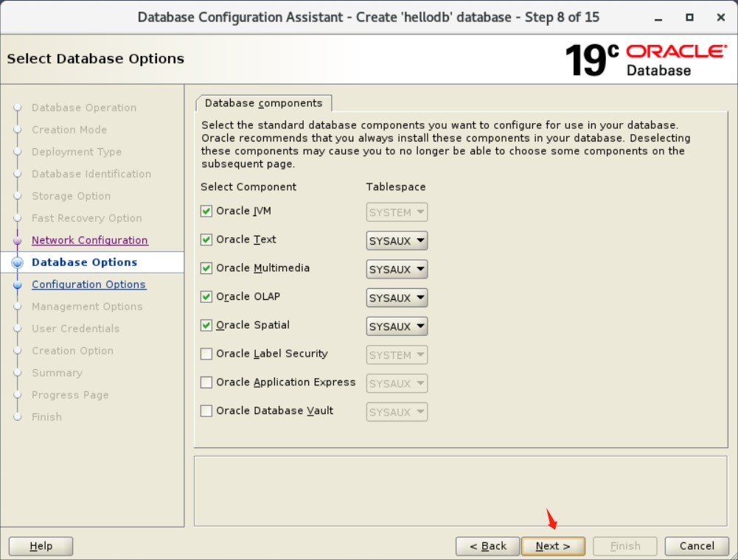Click the 'Tablespace' column heading
Image resolution: width=738 pixels, height=560 pixels.
click(x=396, y=187)
